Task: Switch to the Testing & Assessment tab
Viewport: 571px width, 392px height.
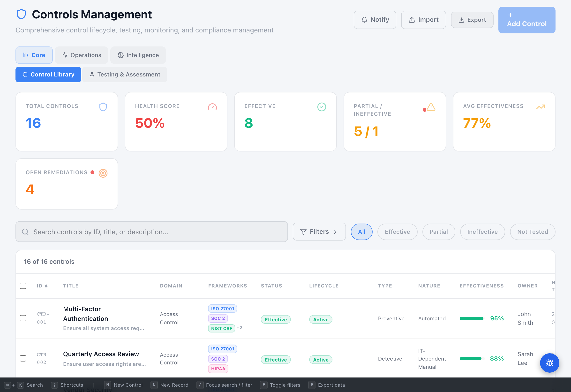Action: 125,74
